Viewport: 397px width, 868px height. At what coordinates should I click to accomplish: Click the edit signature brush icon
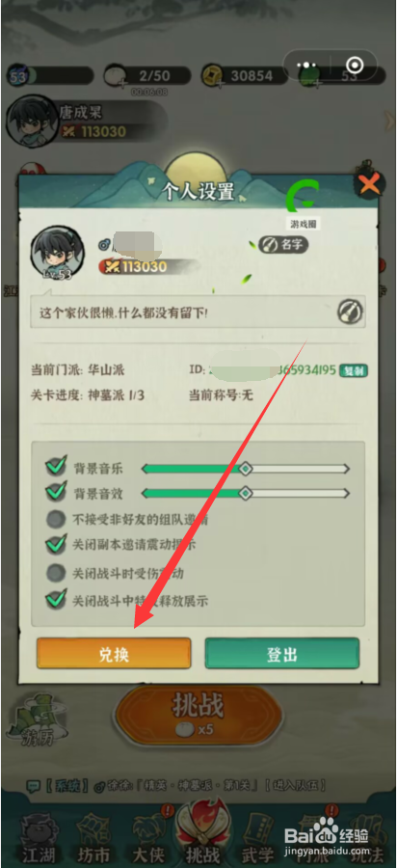[x=350, y=312]
